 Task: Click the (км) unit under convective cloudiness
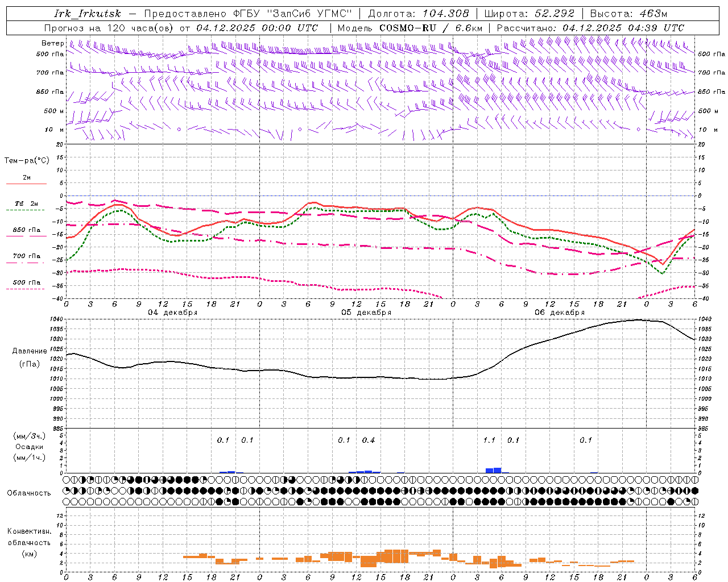tap(29, 554)
